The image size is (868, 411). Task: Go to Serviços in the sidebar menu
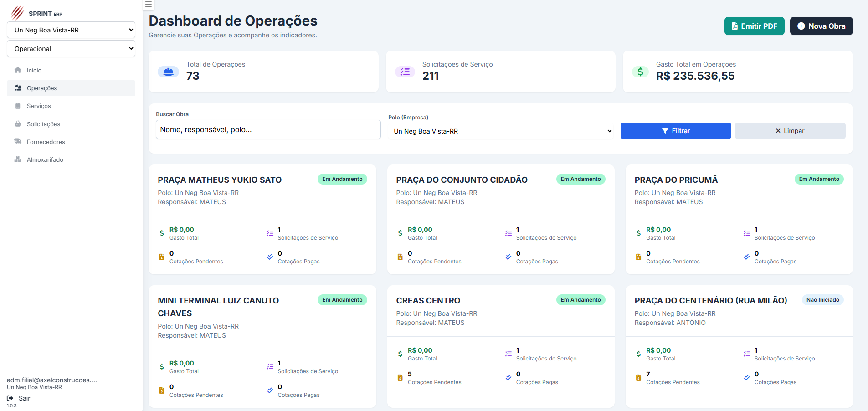point(39,106)
